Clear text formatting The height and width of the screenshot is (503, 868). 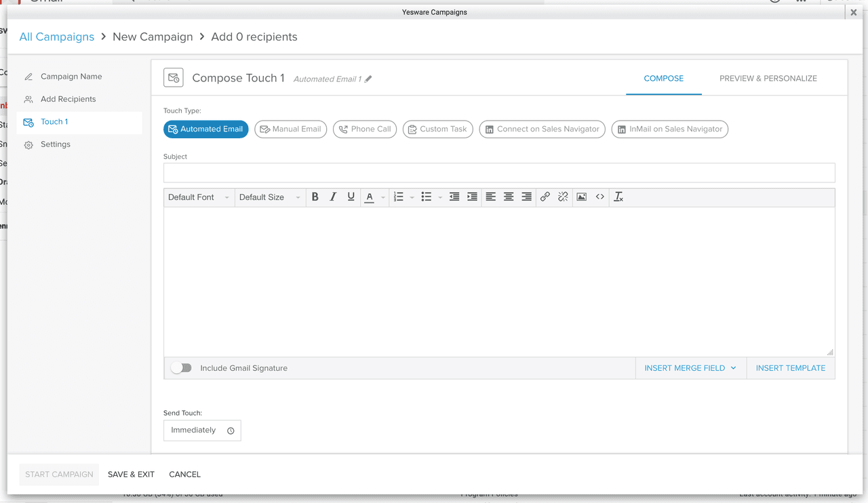(x=618, y=197)
